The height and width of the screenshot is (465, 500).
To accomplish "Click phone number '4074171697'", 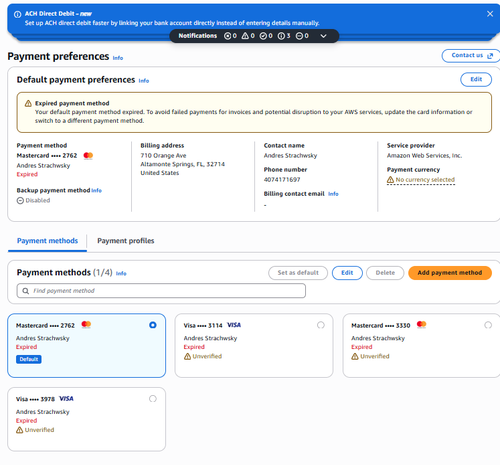I will click(x=282, y=180).
